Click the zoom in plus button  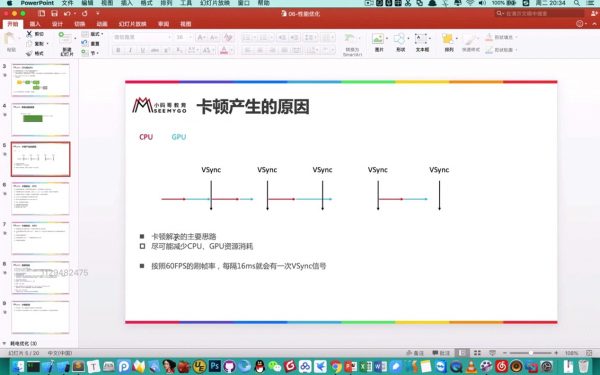[x=556, y=353]
